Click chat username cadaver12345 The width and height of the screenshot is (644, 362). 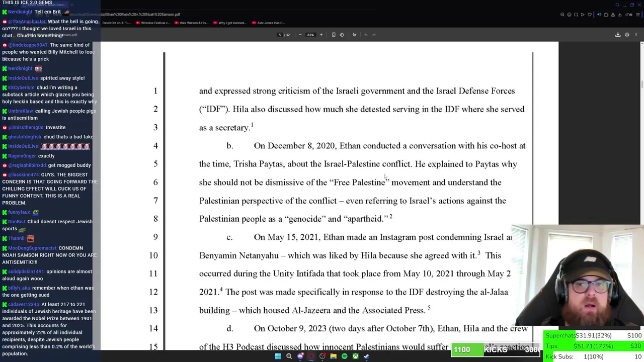23,304
